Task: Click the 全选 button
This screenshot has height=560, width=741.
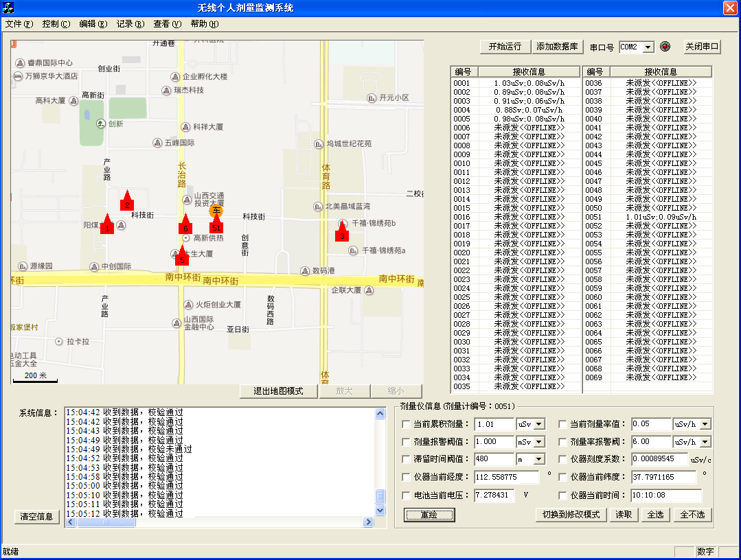Action: (655, 515)
